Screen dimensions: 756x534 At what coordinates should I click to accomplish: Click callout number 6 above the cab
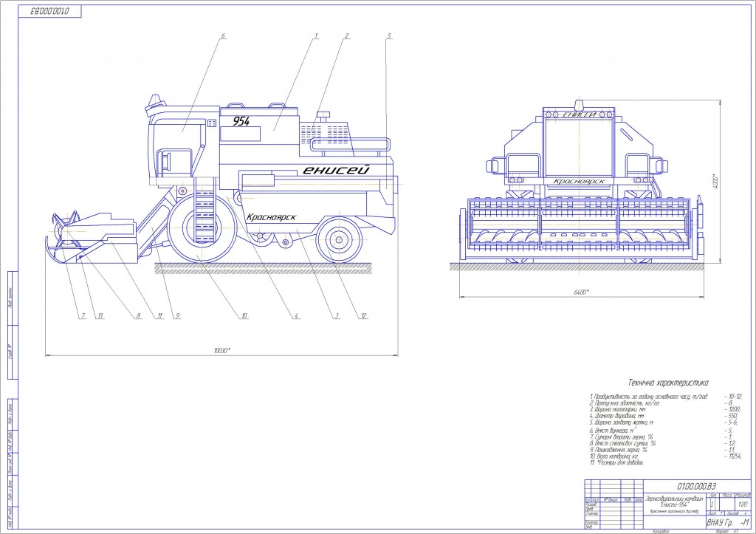coord(224,35)
